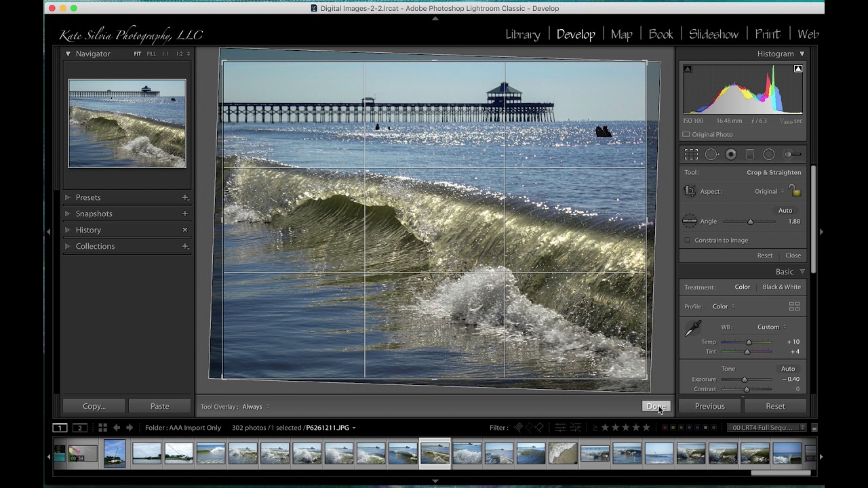The width and height of the screenshot is (868, 488).
Task: Open the Aspect Original dropdown
Action: 769,191
